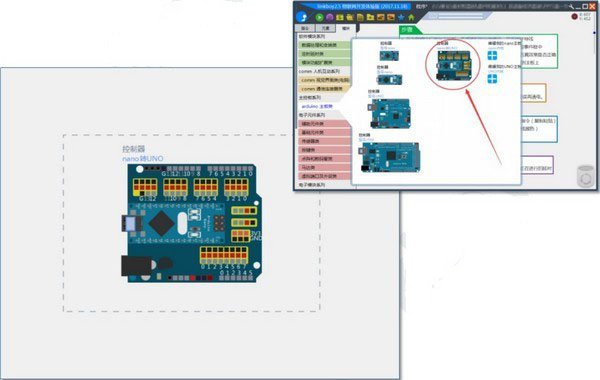The image size is (600, 380).
Task: Click the green home toolbar icon
Action: point(411,17)
